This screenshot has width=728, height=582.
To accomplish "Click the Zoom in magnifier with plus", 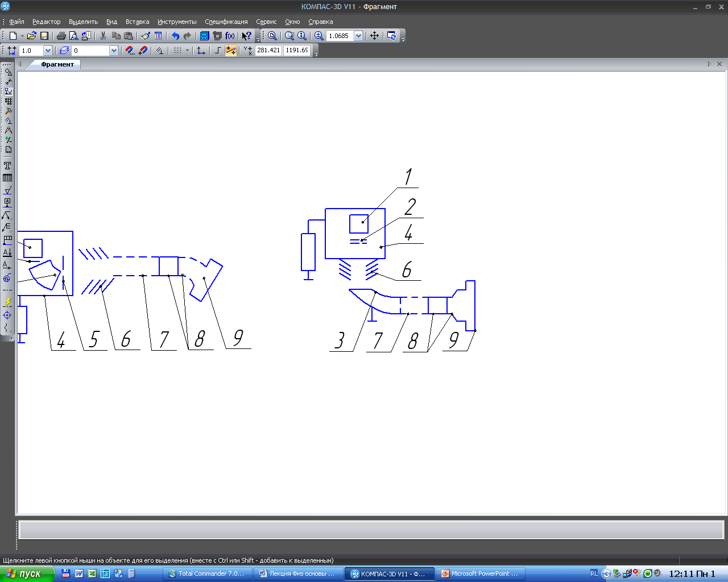I will [319, 36].
